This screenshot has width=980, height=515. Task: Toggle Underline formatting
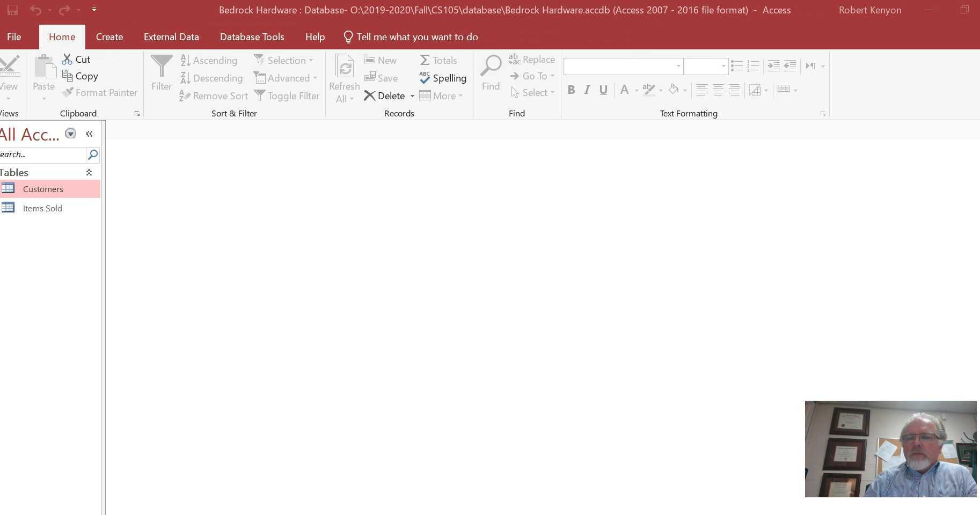[603, 90]
